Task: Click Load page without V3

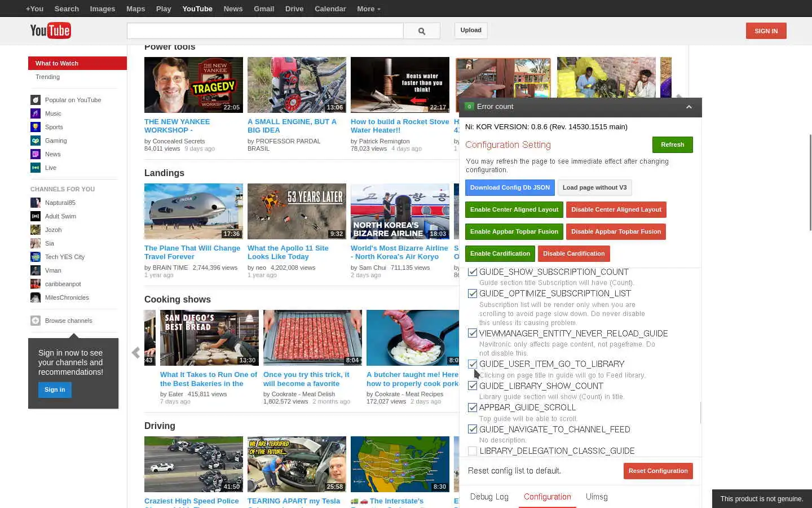Action: (594, 187)
